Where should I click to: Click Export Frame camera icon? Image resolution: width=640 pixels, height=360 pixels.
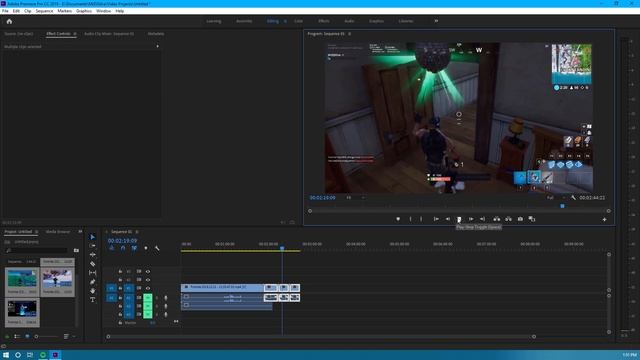520,219
